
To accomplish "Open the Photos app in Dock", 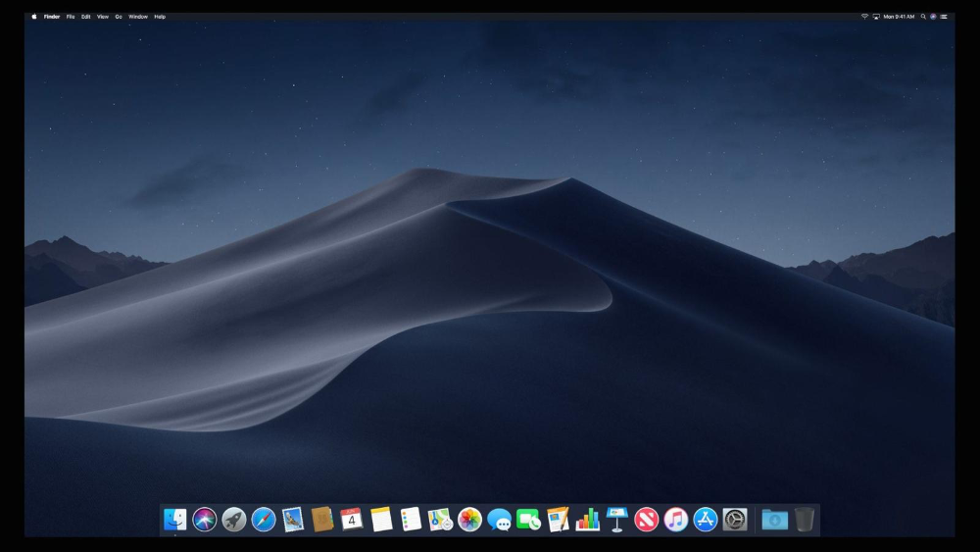I will pos(469,520).
